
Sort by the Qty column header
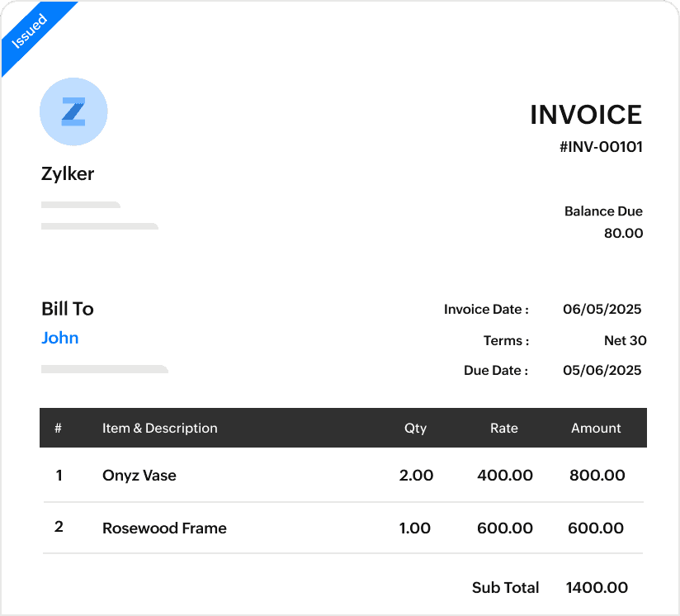416,428
